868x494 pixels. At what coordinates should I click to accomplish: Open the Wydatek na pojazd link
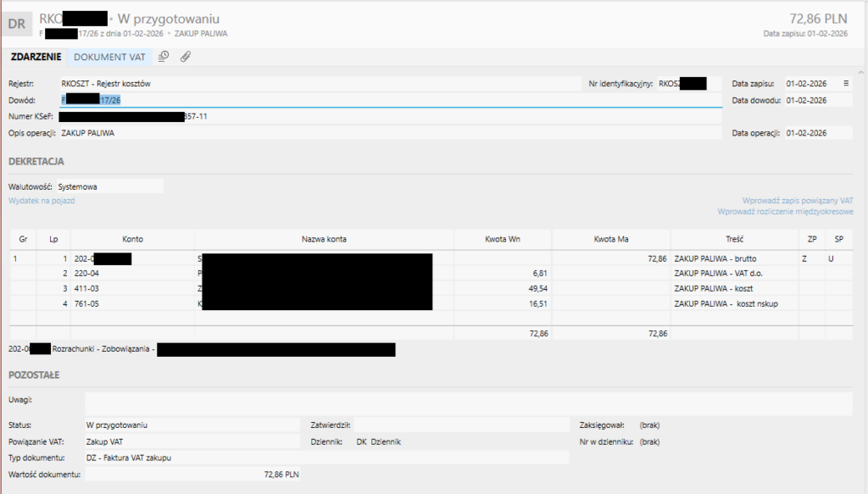click(x=42, y=201)
